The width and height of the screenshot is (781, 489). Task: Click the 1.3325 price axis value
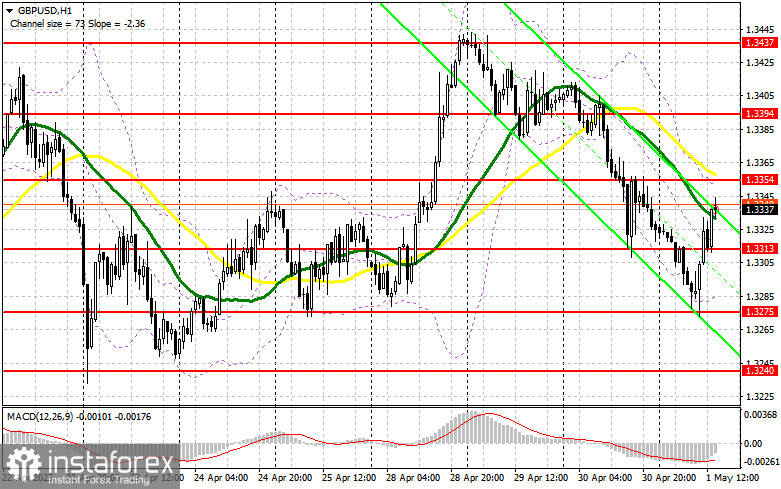pos(760,230)
